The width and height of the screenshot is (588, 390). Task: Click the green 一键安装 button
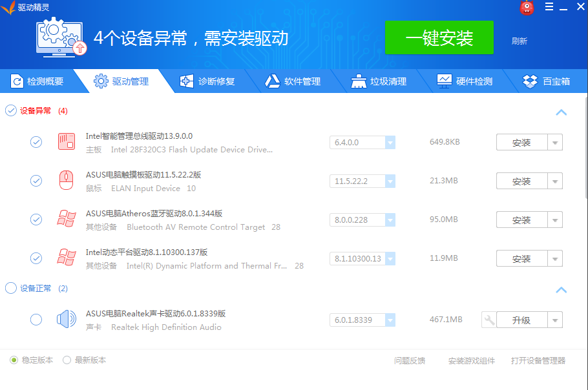point(439,37)
